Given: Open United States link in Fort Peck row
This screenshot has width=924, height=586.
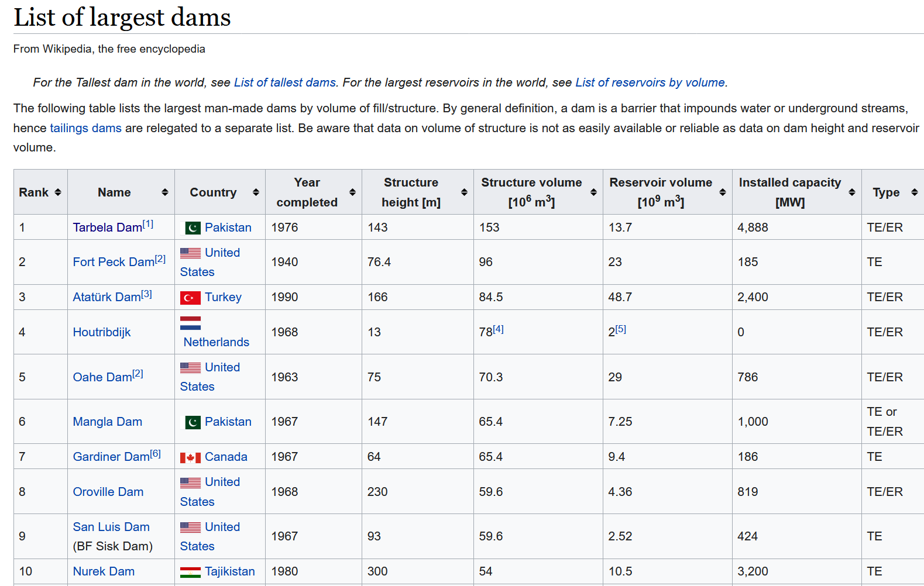Looking at the screenshot, I should 209,262.
